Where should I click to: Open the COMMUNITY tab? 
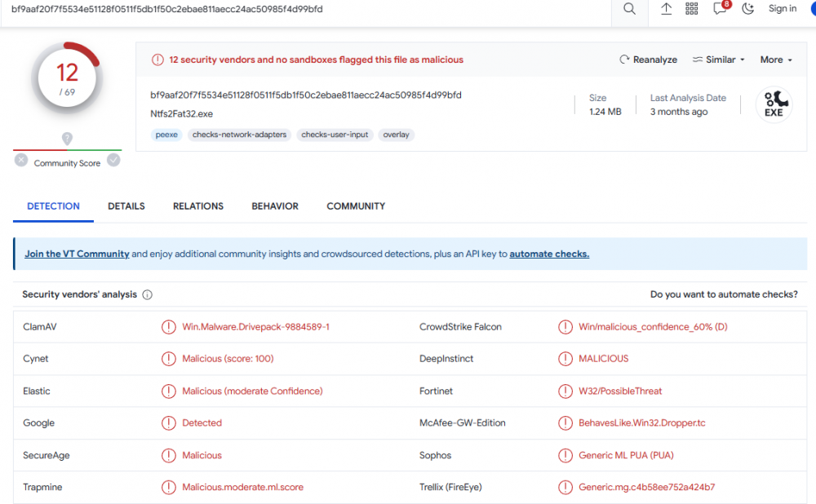pos(356,206)
